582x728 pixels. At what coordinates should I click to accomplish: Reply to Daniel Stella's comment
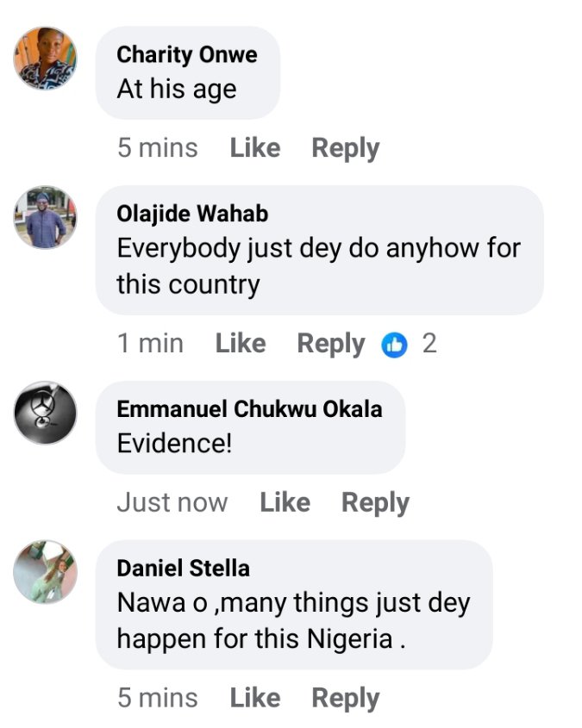(x=345, y=698)
